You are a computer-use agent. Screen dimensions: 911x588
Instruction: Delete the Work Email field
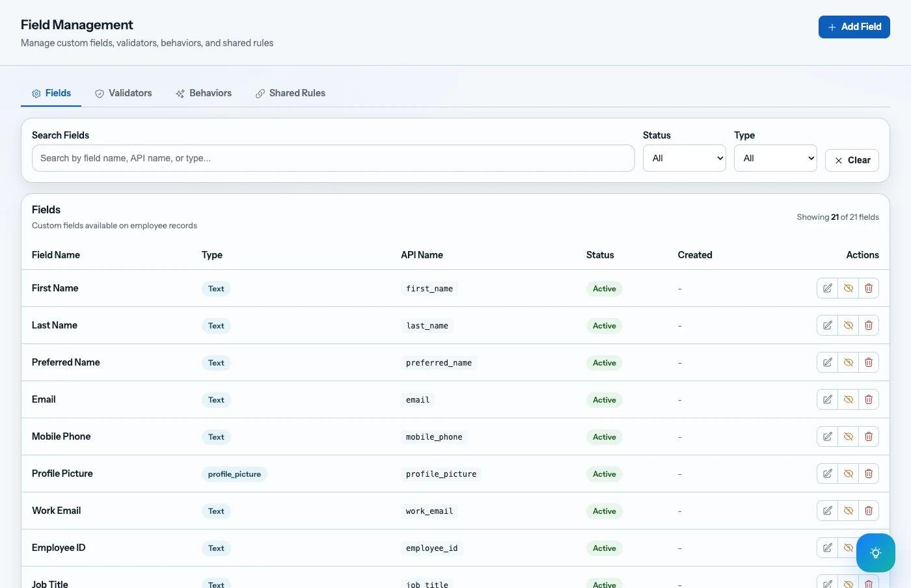click(x=869, y=511)
